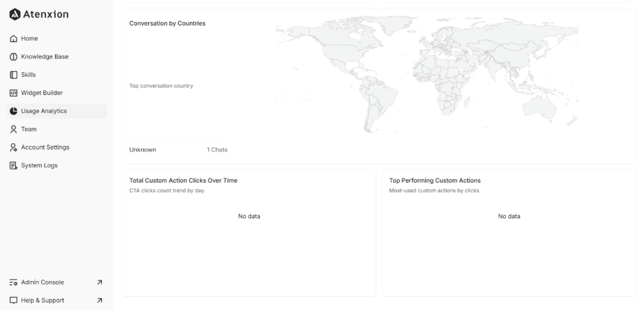This screenshot has width=644, height=310.
Task: Select Usage Analytics in sidebar
Action: click(x=56, y=111)
